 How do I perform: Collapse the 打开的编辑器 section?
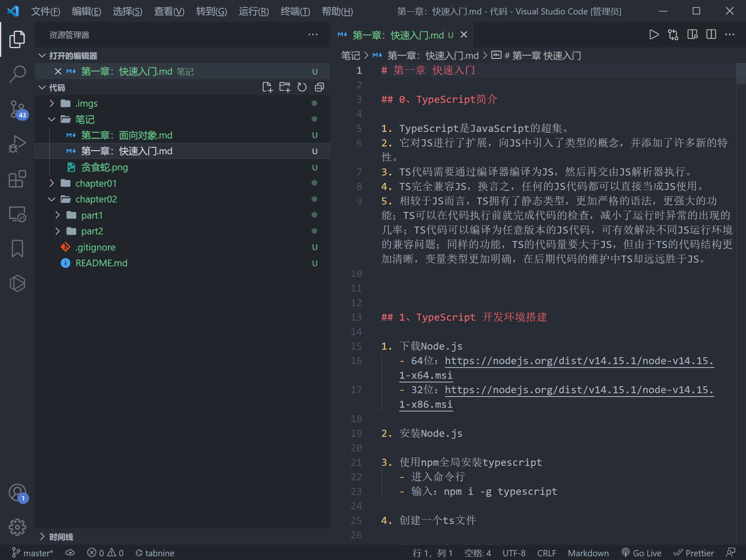coord(183,56)
